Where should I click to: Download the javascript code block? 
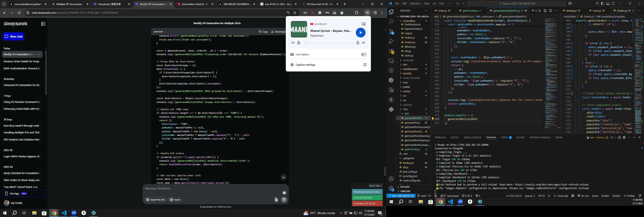278,32
